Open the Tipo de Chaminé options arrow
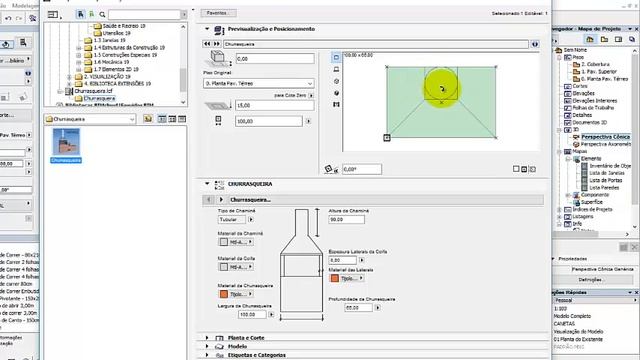This screenshot has height=360, width=640. [251, 220]
